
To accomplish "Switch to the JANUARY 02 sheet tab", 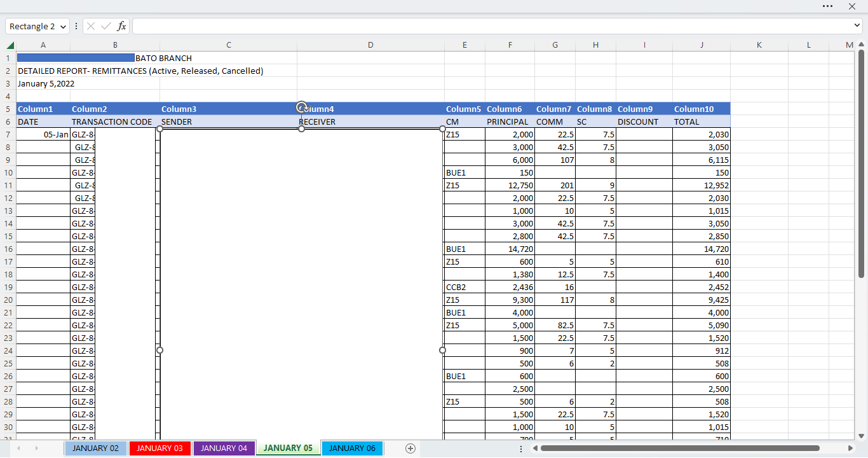I will pyautogui.click(x=95, y=448).
